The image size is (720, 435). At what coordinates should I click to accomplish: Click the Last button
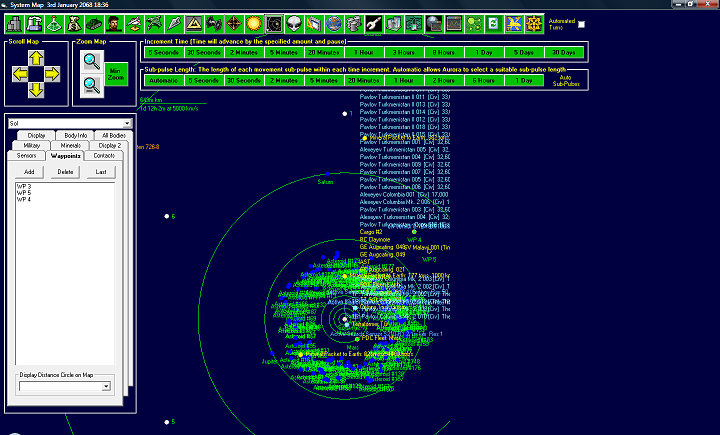[x=101, y=172]
